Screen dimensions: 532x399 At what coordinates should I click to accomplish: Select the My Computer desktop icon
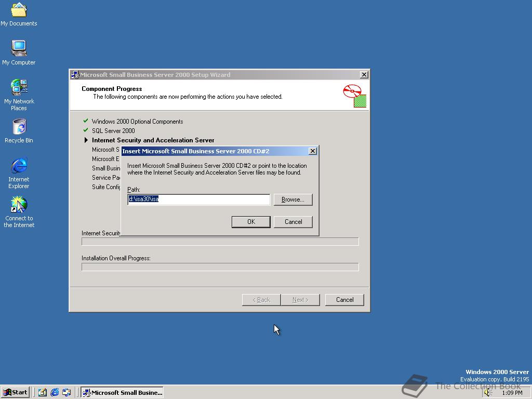pos(19,52)
